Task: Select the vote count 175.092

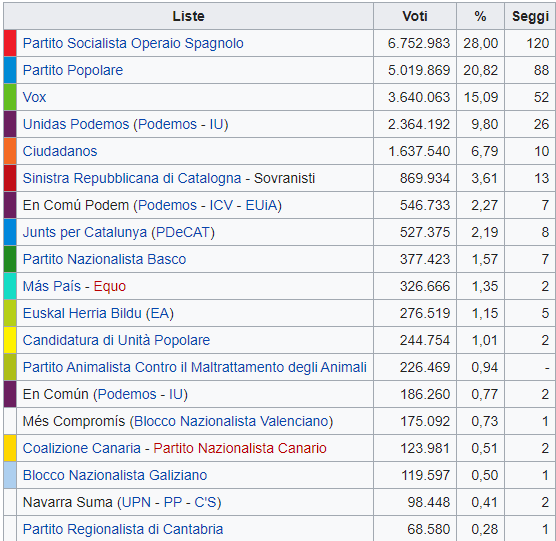Action: pos(425,421)
